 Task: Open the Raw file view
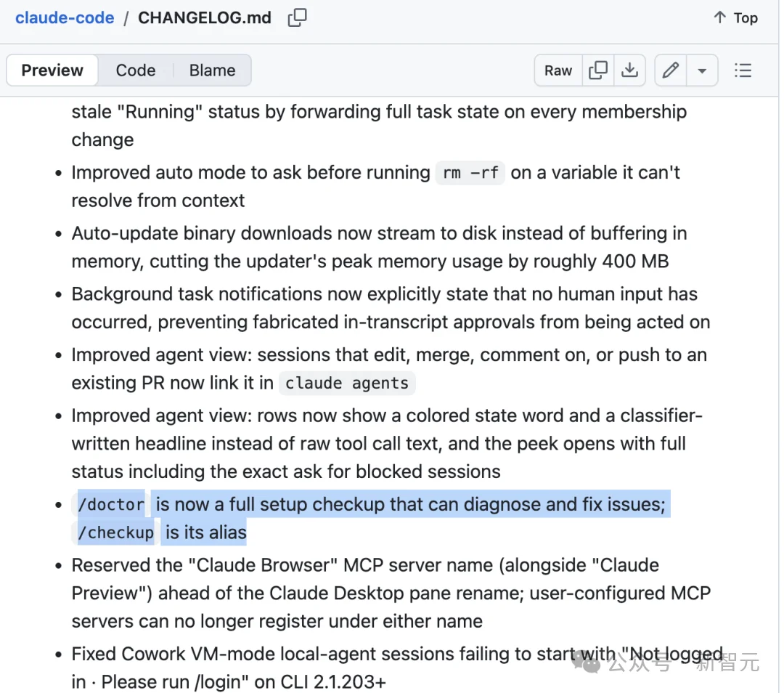click(558, 70)
